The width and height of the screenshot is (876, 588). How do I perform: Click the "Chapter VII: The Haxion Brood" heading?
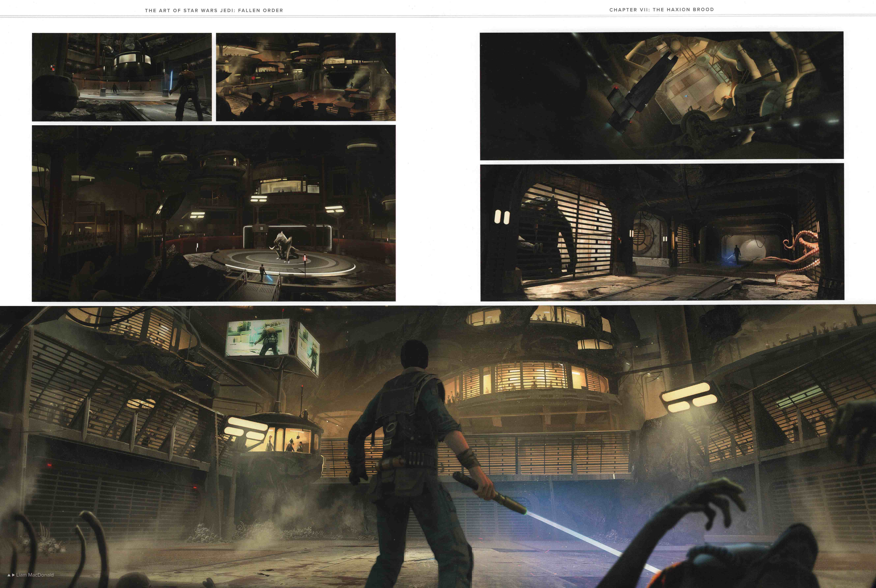661,10
